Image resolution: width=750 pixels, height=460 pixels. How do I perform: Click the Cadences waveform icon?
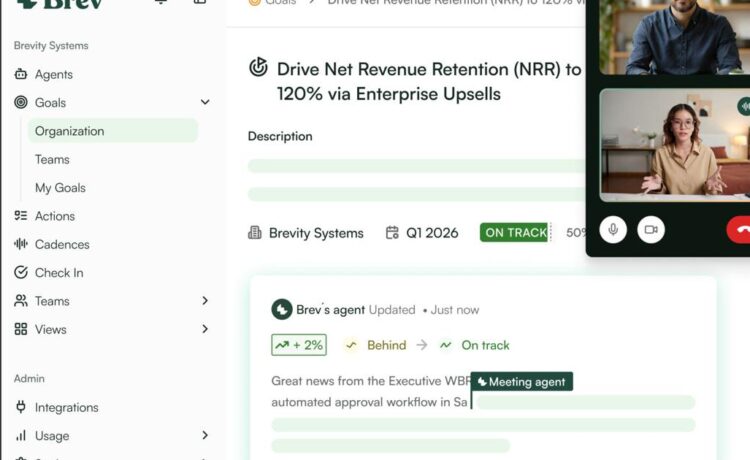[x=21, y=244]
